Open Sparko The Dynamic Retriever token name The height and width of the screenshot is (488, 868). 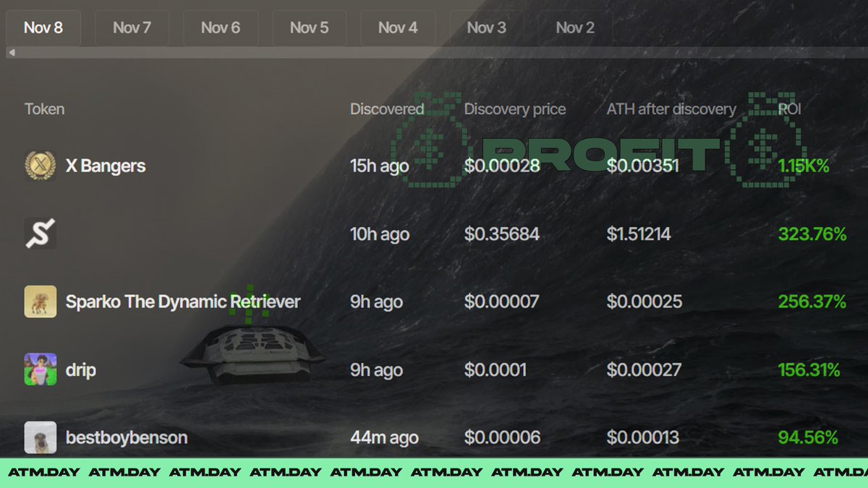(182, 301)
